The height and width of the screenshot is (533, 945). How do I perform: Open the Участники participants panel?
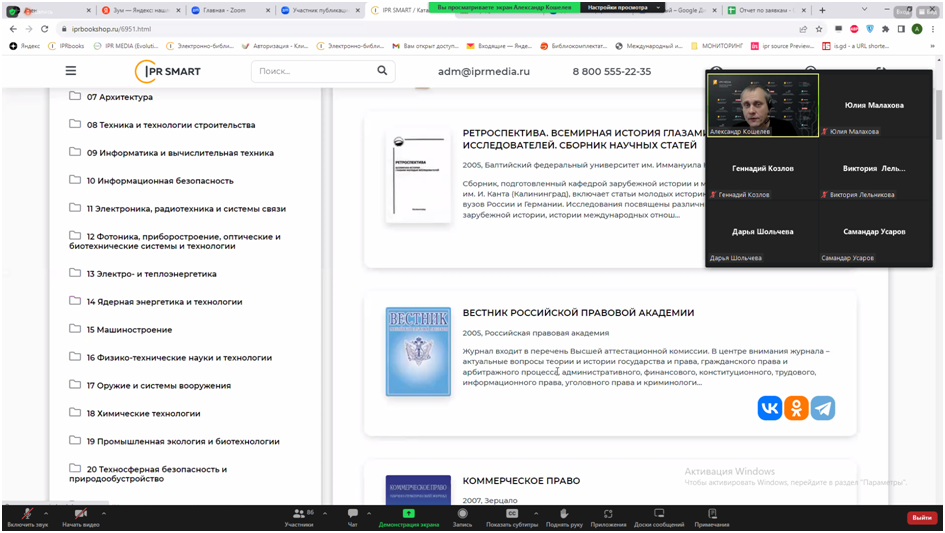tap(299, 517)
